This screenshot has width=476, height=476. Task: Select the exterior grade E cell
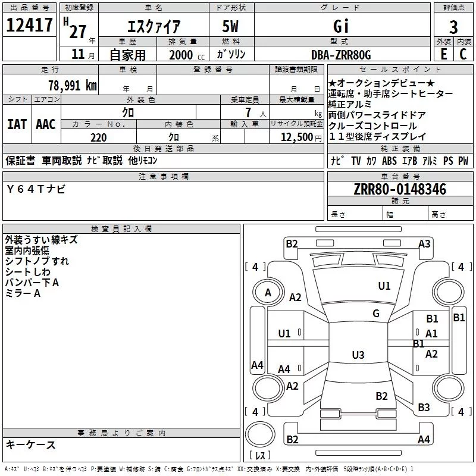click(443, 54)
